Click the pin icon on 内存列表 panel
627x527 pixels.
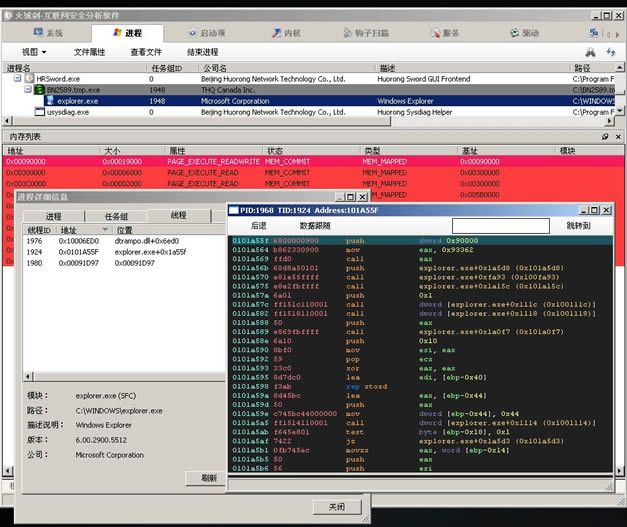tap(604, 135)
